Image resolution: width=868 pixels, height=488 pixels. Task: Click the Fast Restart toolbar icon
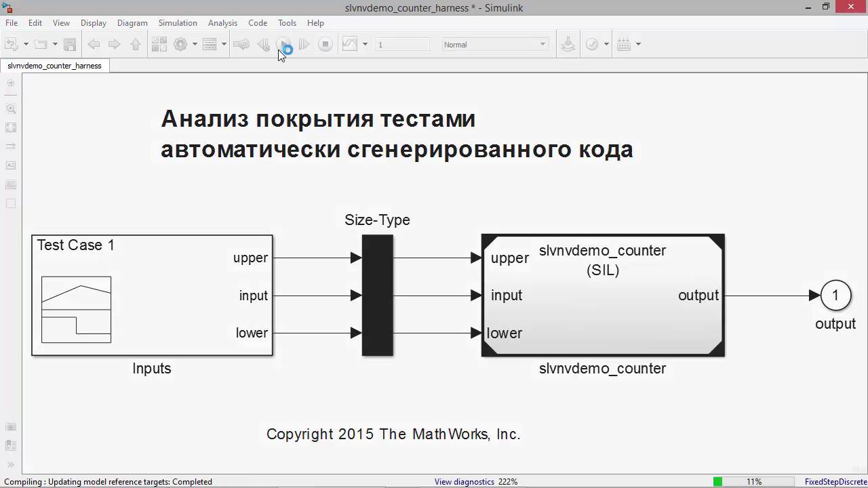point(241,45)
